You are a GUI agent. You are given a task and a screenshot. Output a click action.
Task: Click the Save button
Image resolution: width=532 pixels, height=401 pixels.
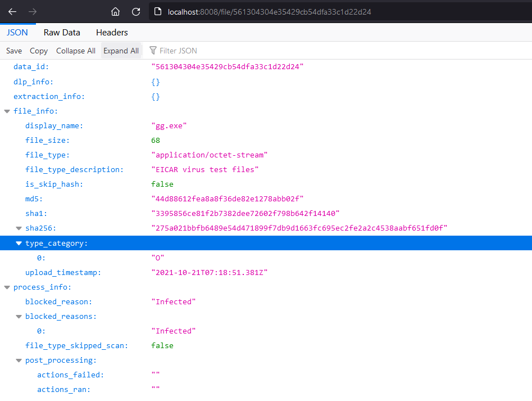tap(14, 51)
